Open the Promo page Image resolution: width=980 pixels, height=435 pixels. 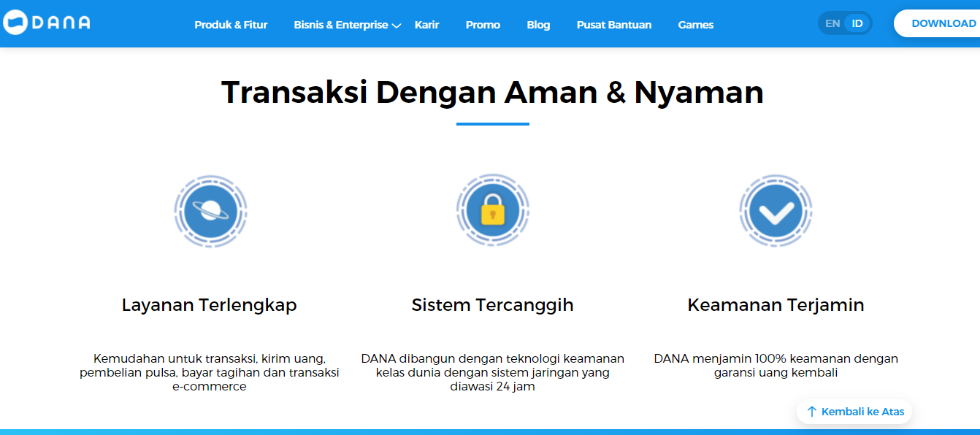[483, 25]
